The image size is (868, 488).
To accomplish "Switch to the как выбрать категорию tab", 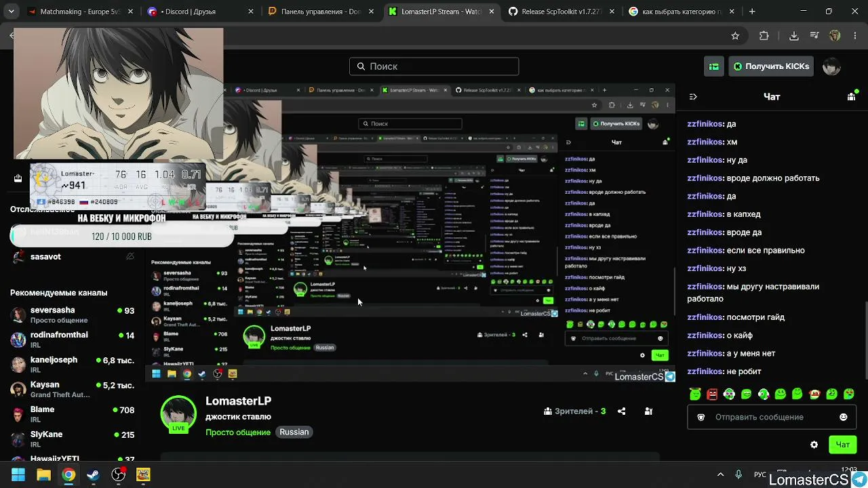I will point(683,12).
